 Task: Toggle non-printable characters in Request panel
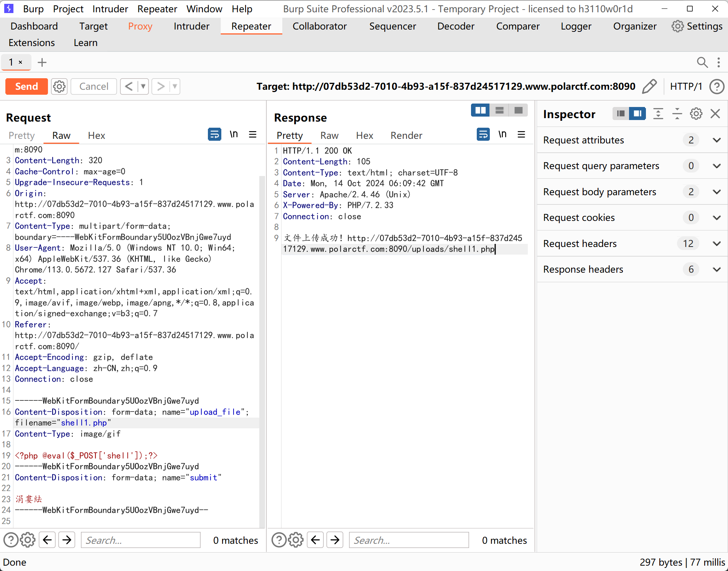[x=234, y=134]
